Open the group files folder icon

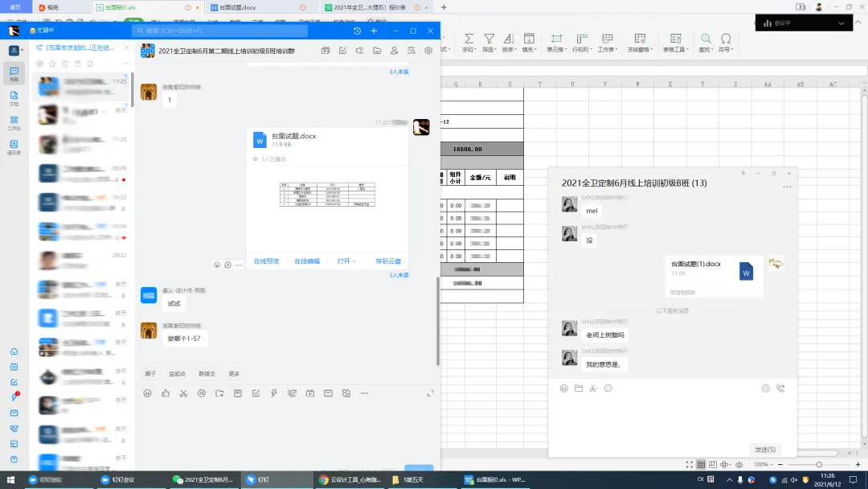click(x=376, y=51)
